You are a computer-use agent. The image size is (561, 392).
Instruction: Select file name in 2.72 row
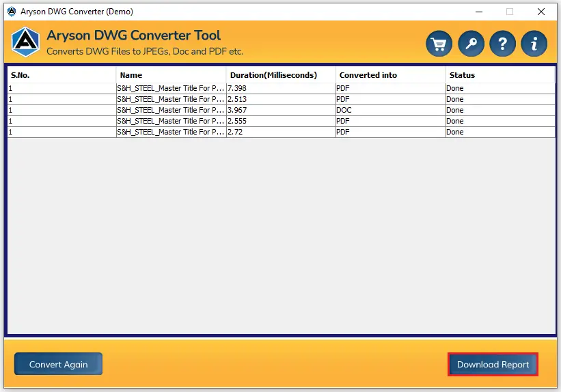[171, 132]
